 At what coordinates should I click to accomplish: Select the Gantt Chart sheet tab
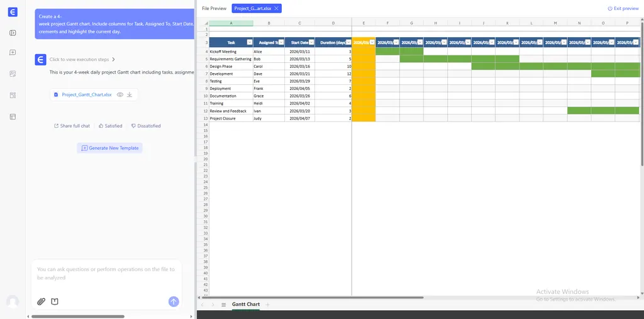(x=245, y=305)
